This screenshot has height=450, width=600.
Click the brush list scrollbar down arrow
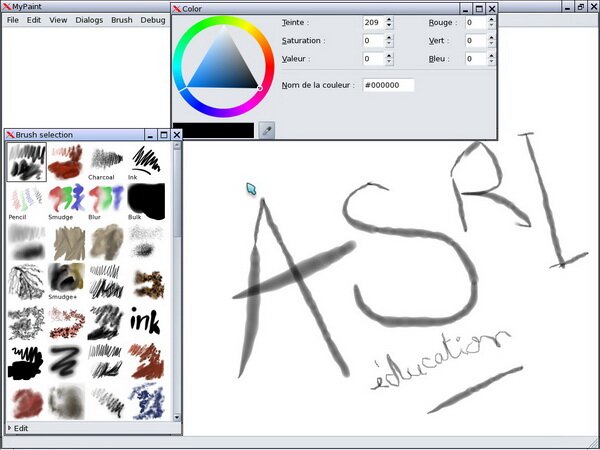pos(176,417)
